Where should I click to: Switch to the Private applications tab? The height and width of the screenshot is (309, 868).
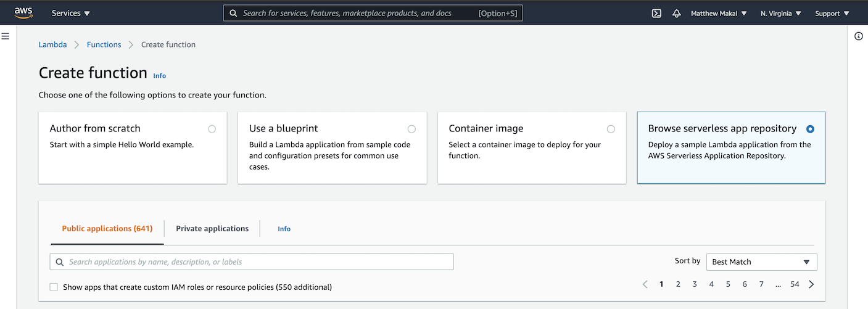point(212,229)
